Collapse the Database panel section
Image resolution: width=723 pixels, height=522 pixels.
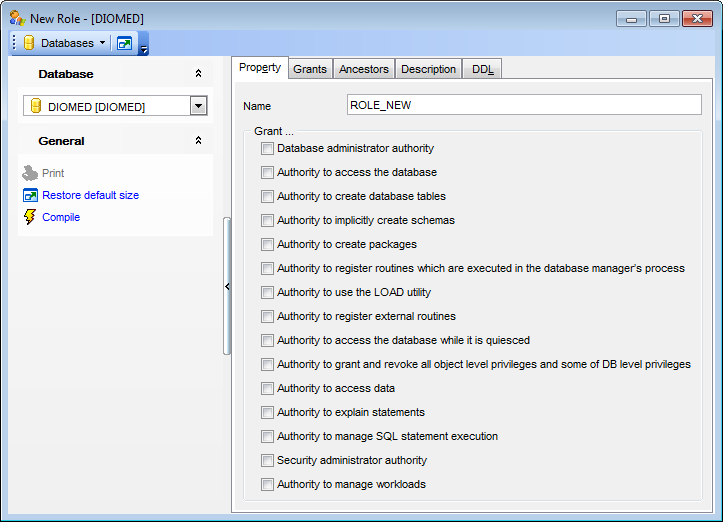point(198,73)
